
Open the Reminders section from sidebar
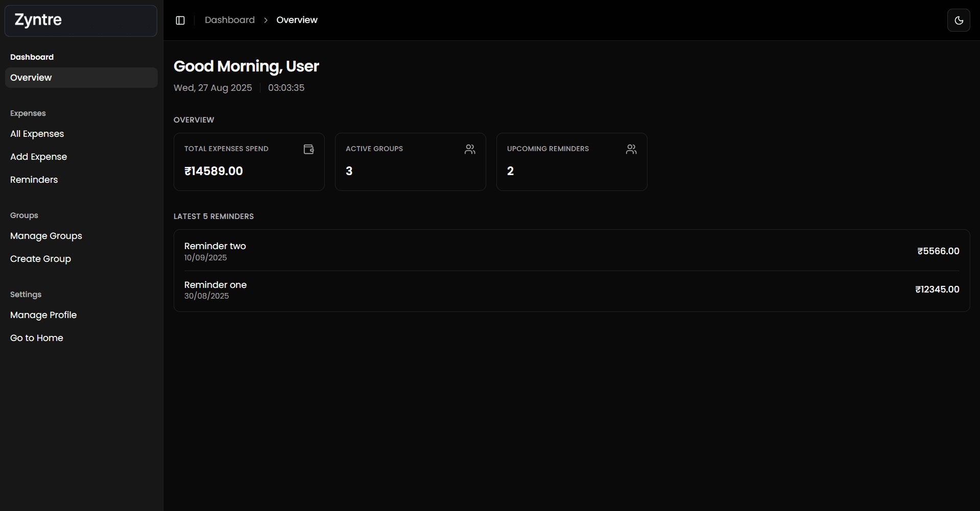pos(34,180)
